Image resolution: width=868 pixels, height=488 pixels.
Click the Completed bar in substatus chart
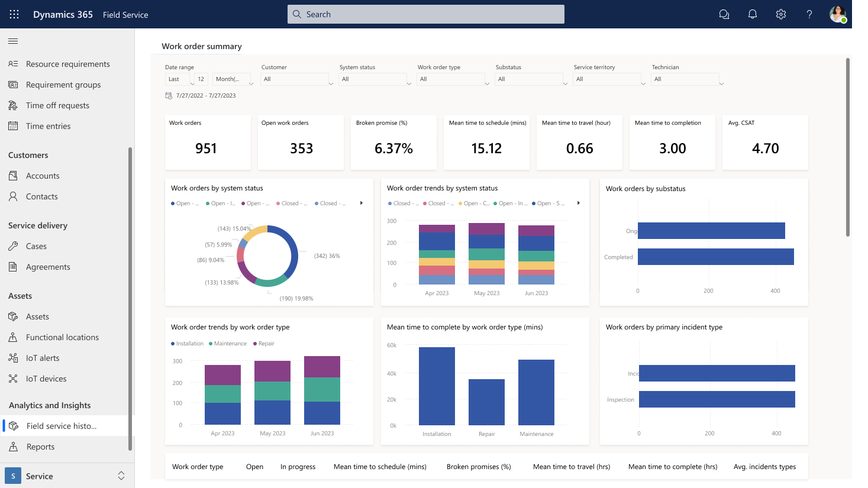click(715, 257)
